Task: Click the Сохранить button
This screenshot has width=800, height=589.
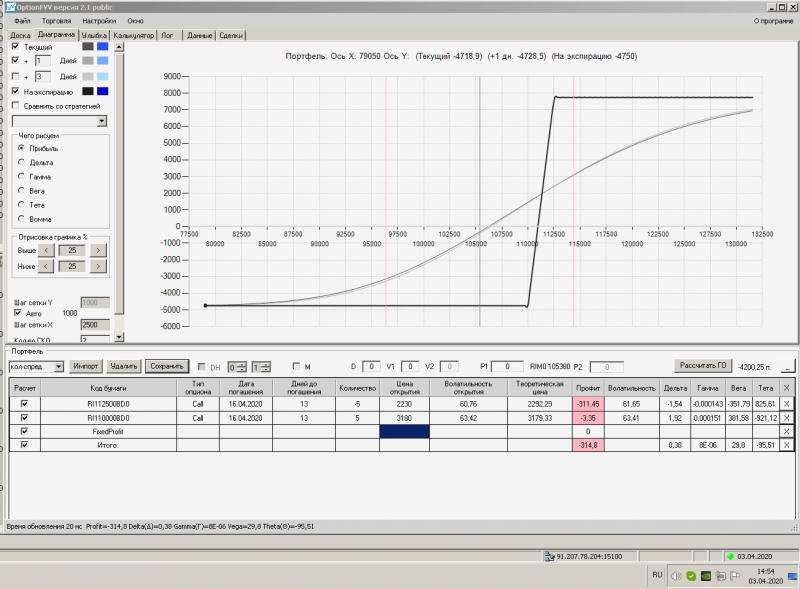Action: (166, 366)
